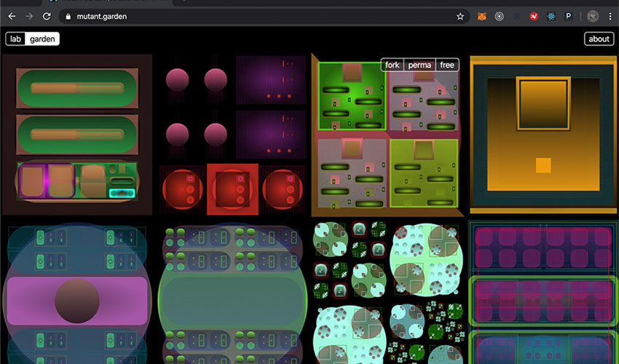Viewport: 619px width, 364px height.
Task: Open Chrome's three-dot menu
Action: (610, 16)
